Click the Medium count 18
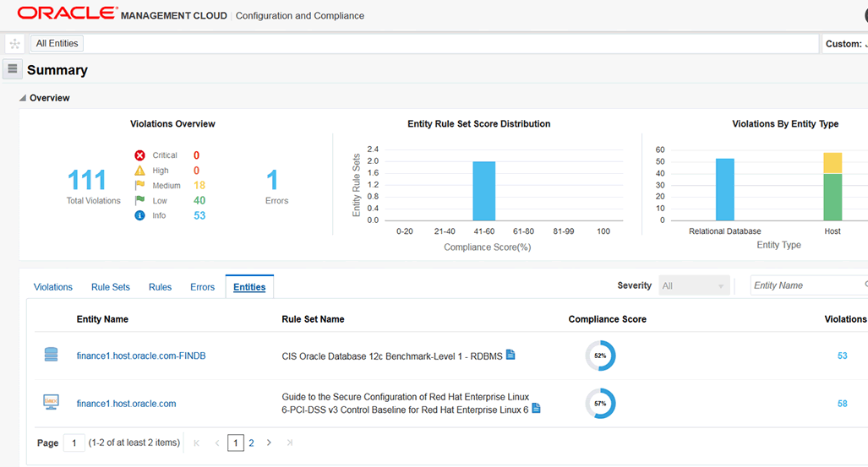The height and width of the screenshot is (467, 868). 199,185
